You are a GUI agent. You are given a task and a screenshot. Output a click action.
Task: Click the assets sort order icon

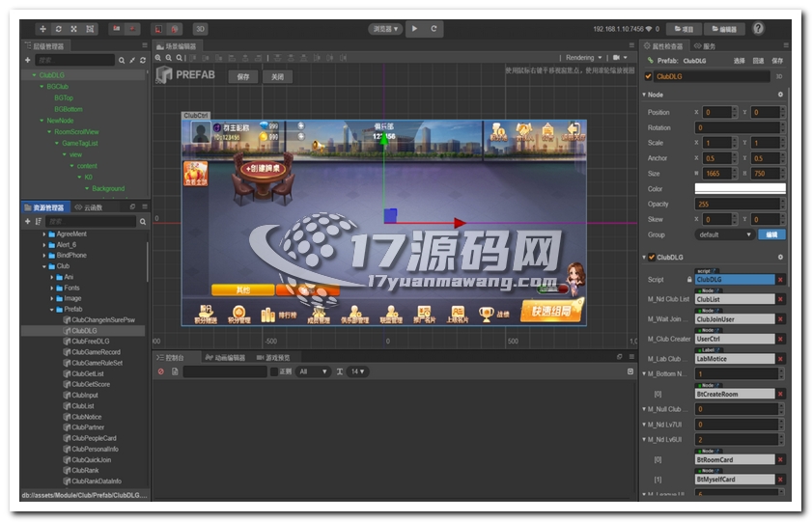[38, 221]
